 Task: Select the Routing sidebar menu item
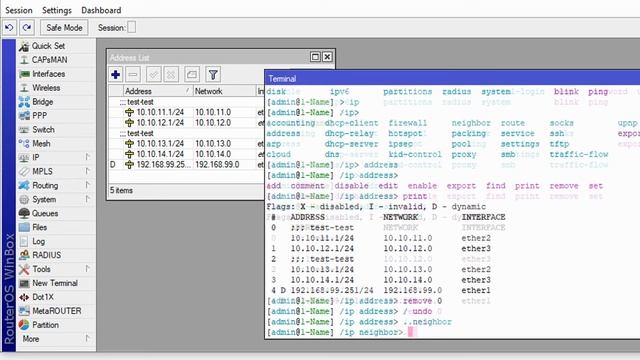56,185
